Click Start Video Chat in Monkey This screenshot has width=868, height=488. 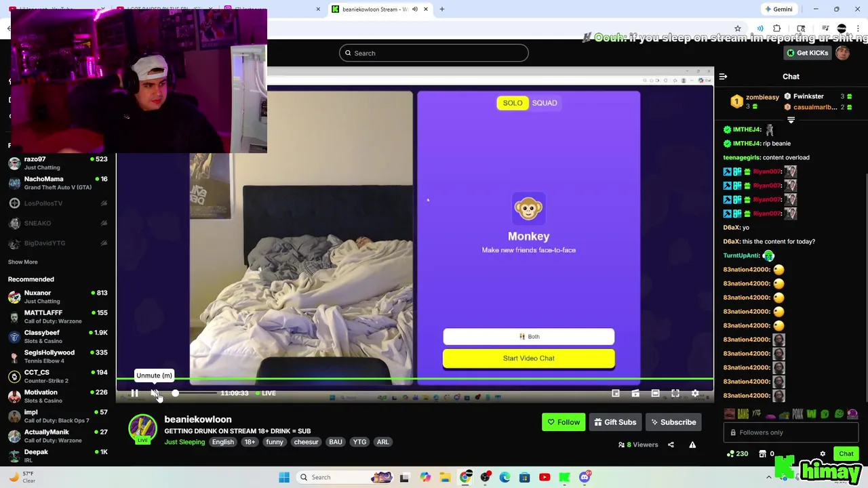[529, 359]
